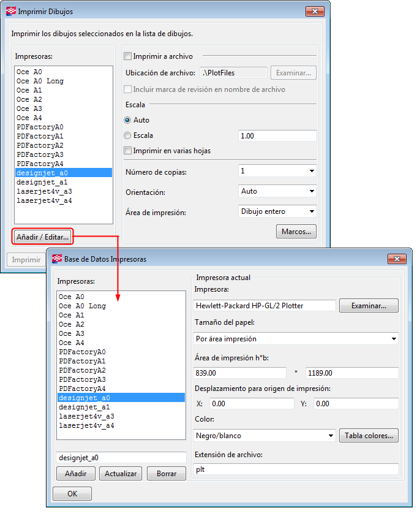420x516 pixels.
Task: Select designjet_a1 in printer database list
Action: (x=121, y=408)
